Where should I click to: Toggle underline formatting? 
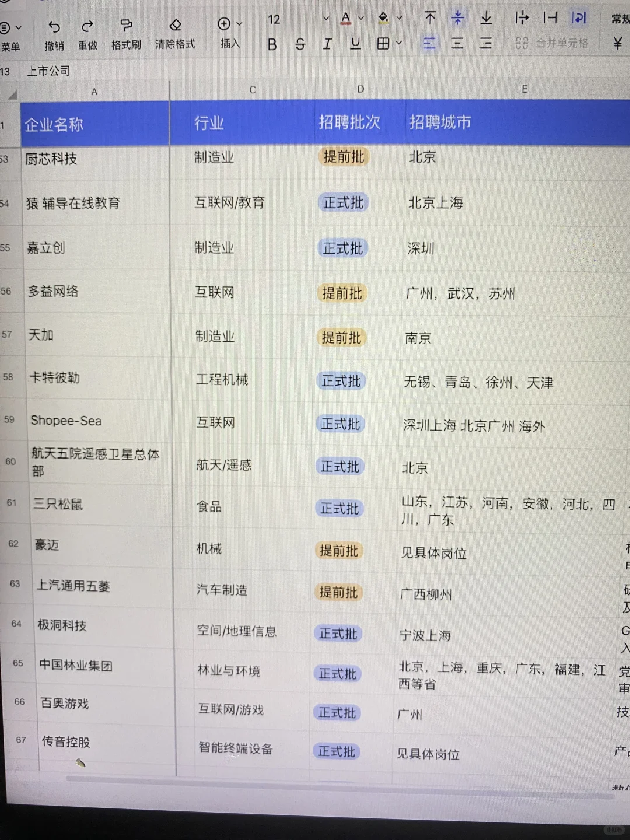point(355,43)
